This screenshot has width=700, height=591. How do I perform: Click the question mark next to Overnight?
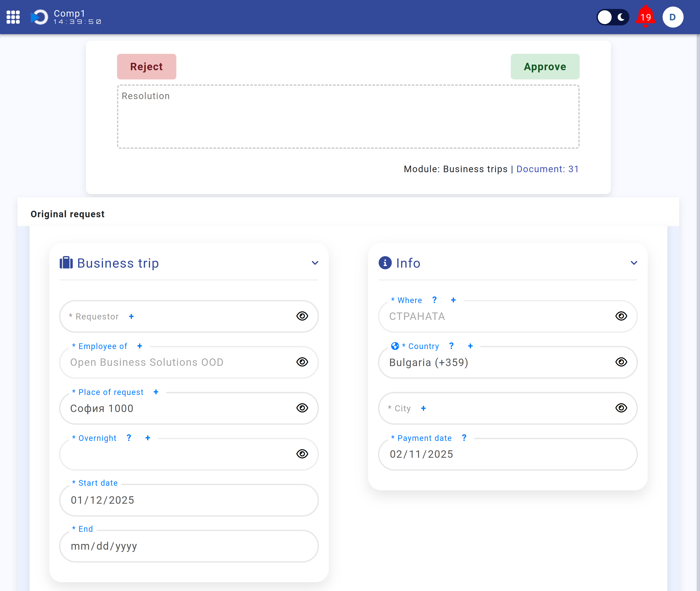tap(129, 438)
